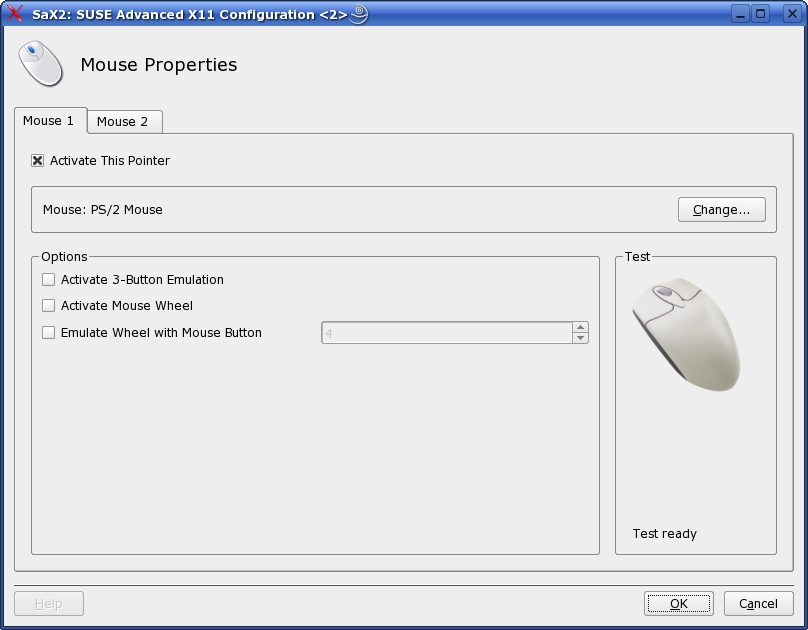Maximize the SaX2 window
The image size is (808, 630).
point(761,13)
